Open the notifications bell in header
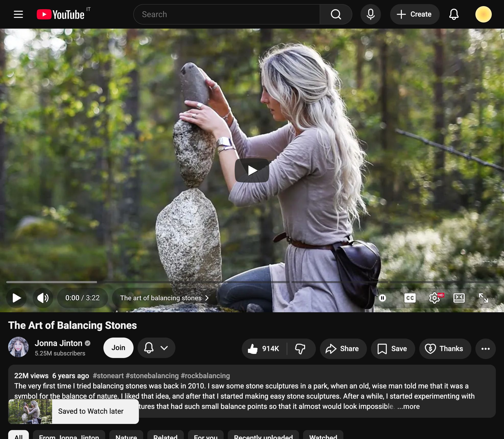This screenshot has width=504, height=439. point(454,14)
